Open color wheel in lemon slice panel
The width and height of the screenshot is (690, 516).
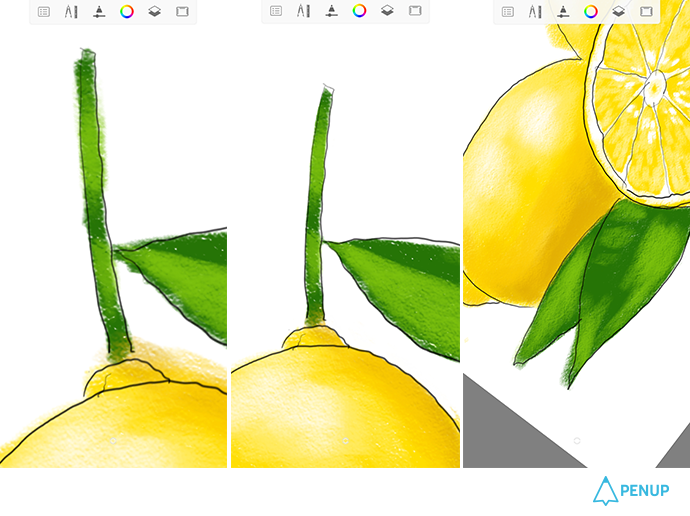click(x=591, y=11)
